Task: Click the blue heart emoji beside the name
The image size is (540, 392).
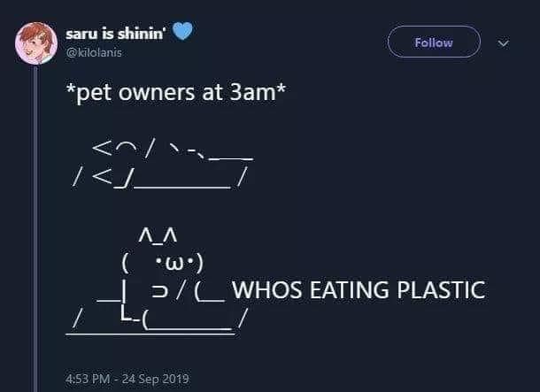Action: (x=181, y=32)
